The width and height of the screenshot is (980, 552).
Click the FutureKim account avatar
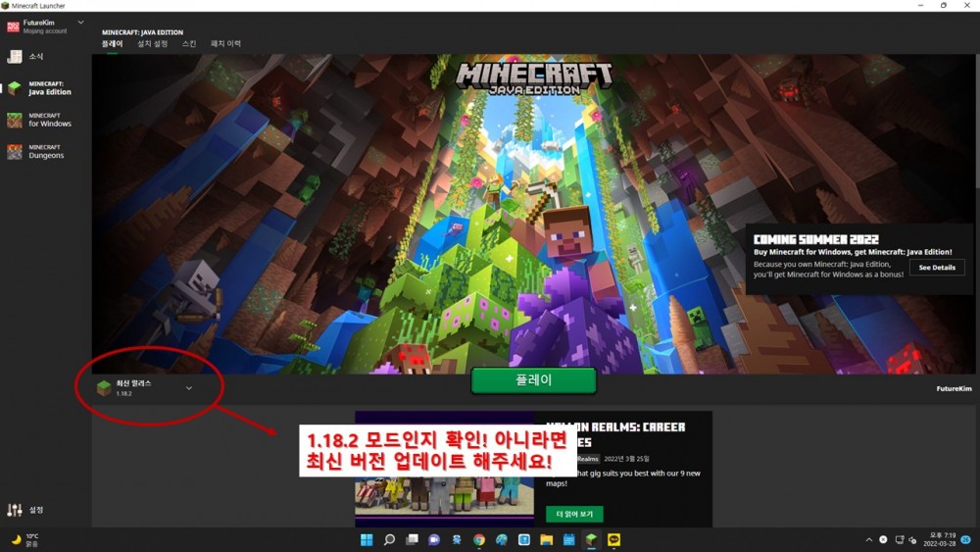pos(13,26)
